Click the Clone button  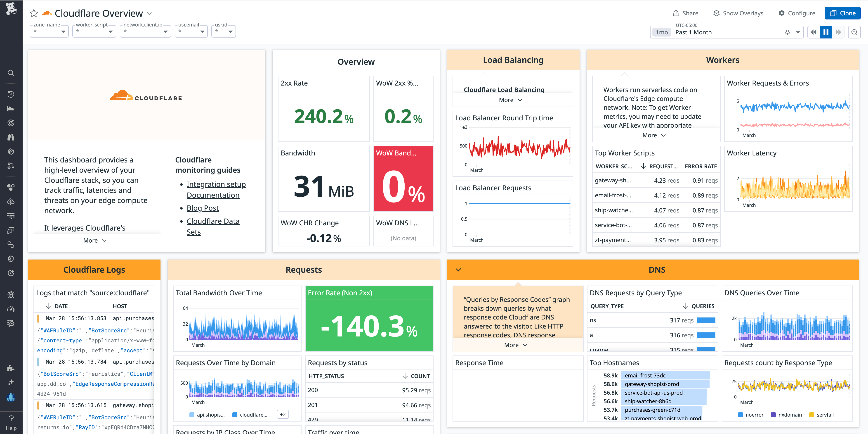tap(842, 13)
